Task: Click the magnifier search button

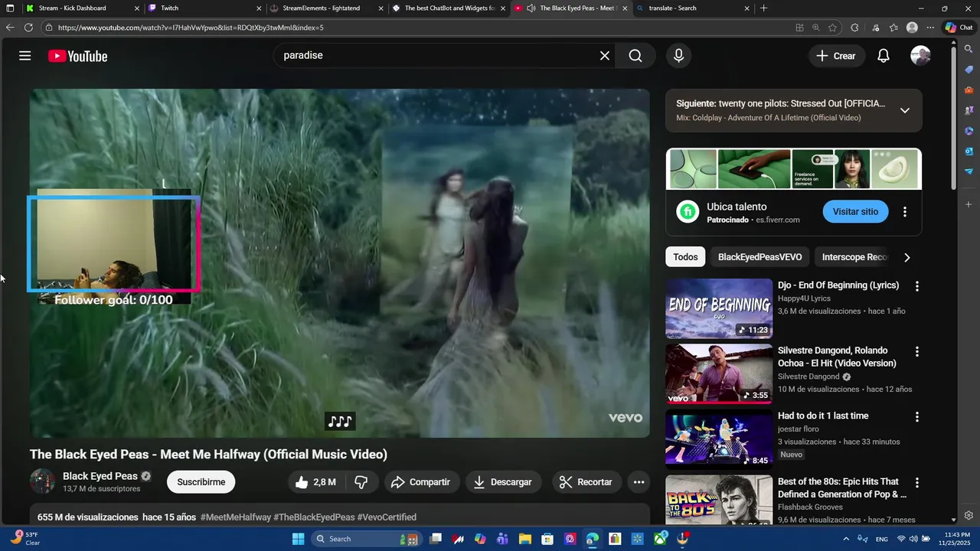Action: (635, 56)
